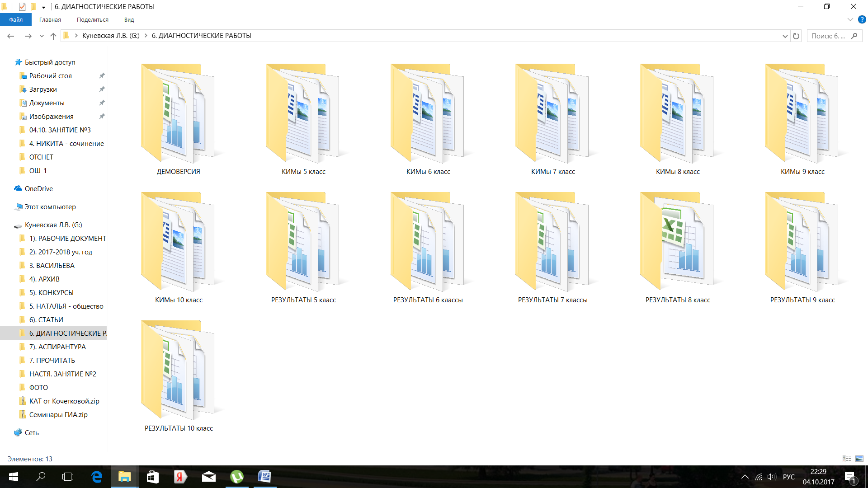This screenshot has width=868, height=488.
Task: Switch to details view button
Action: point(847,459)
